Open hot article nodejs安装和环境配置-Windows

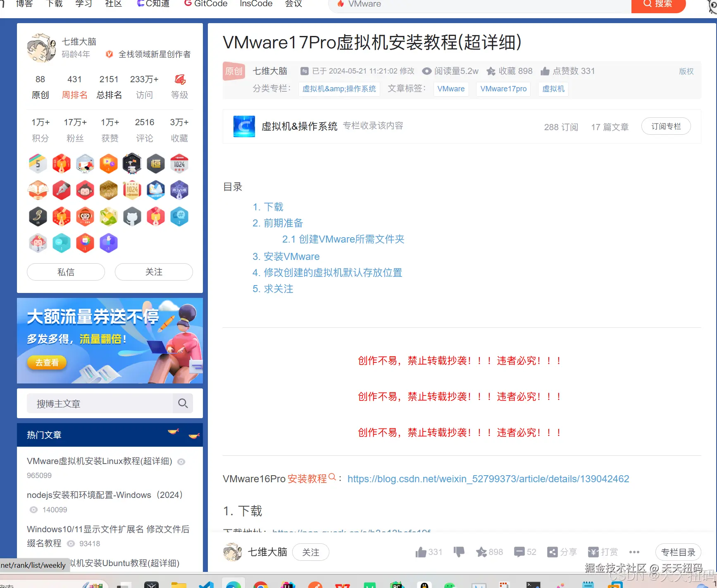click(105, 495)
